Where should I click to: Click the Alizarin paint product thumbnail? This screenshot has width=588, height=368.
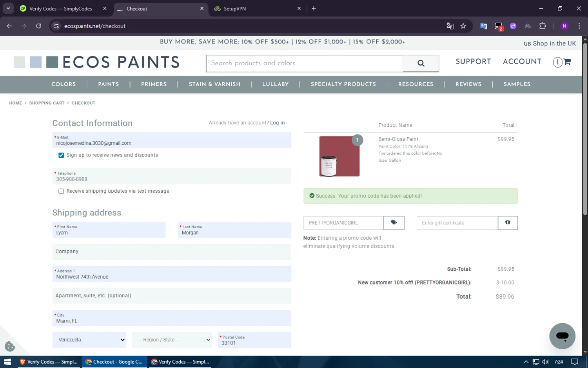click(339, 156)
